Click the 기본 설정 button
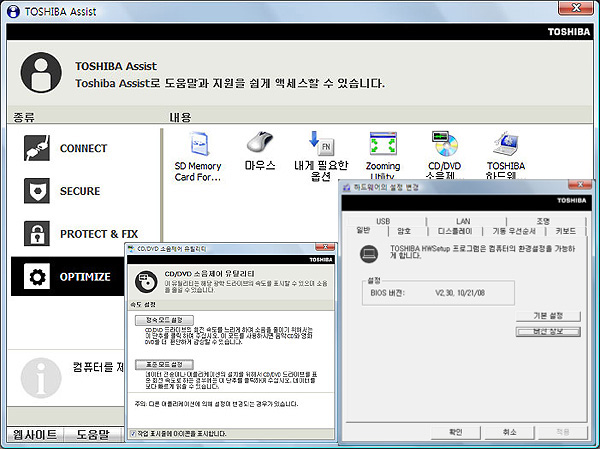Viewport: 600px width, 449px height. pyautogui.click(x=548, y=316)
